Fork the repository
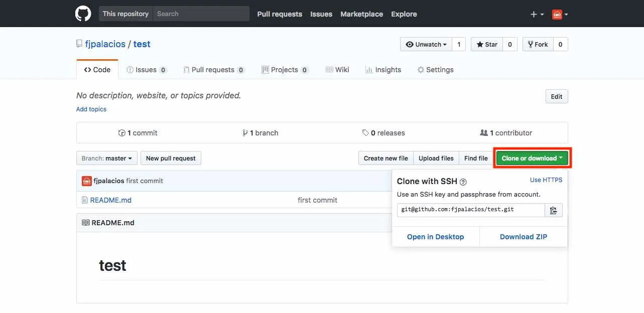Screen dimensions: 644x313 pos(538,44)
